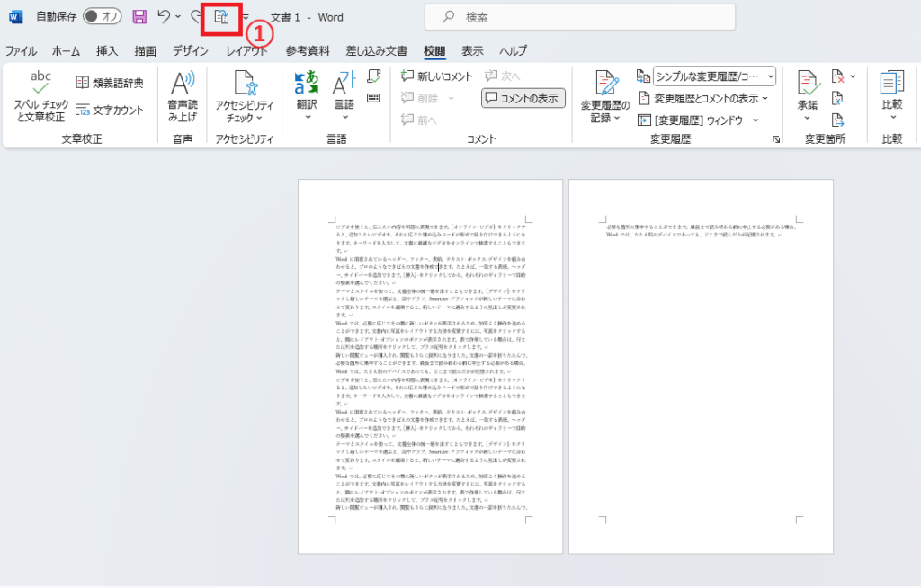Screen dimensions: 921x588
Task: Switch to the 挿入 tab
Action: pyautogui.click(x=107, y=51)
